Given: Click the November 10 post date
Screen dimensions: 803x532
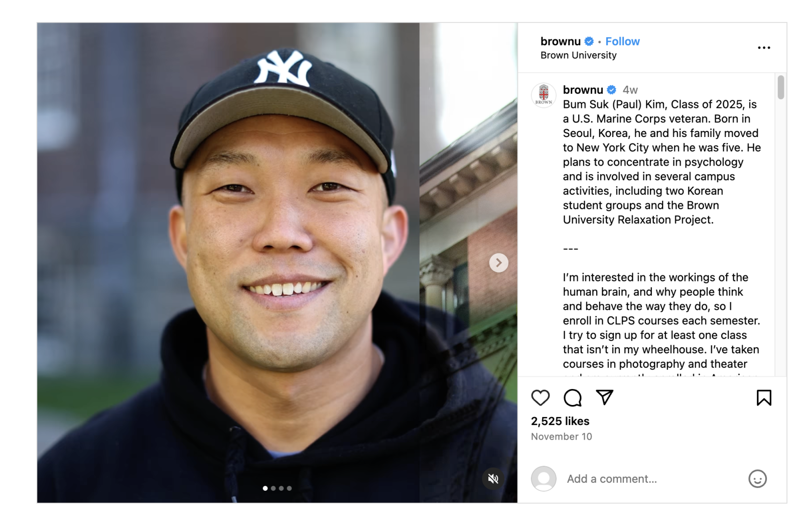Looking at the screenshot, I should pos(561,437).
